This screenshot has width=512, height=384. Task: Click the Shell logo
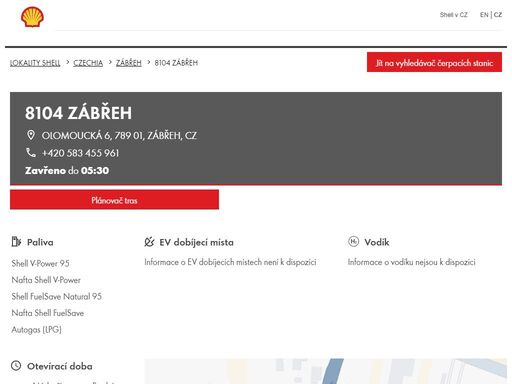coord(32,17)
